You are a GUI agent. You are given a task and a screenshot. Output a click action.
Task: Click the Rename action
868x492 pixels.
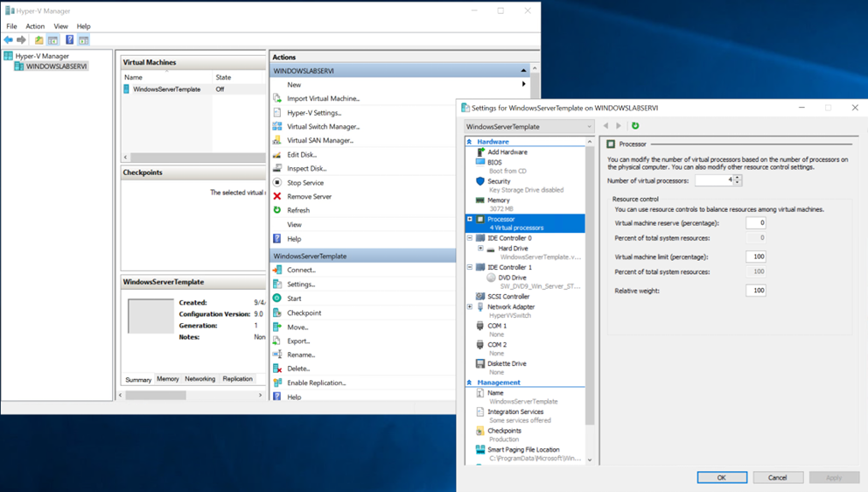coord(301,355)
